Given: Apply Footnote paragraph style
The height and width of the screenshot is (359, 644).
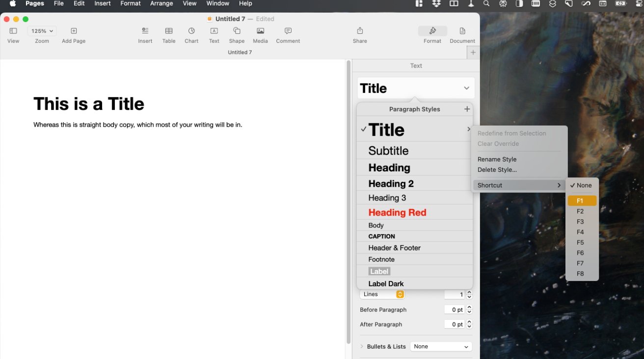Looking at the screenshot, I should (415, 259).
